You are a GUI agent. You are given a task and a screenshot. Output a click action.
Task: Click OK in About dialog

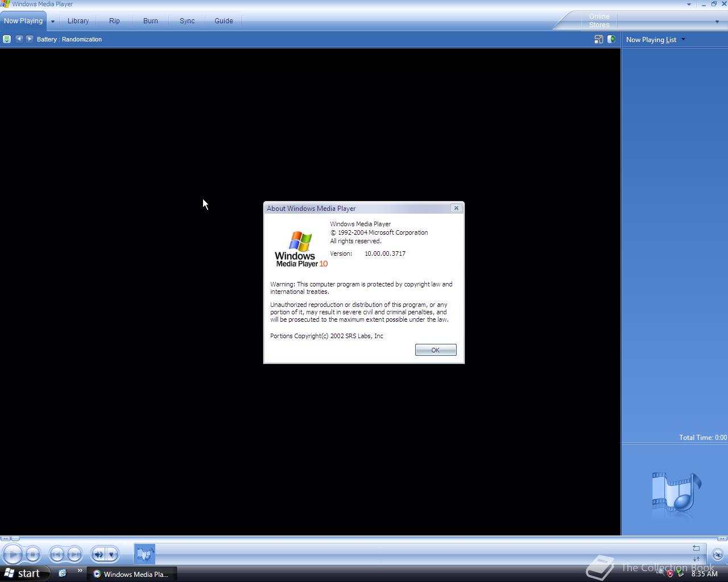[x=436, y=350]
